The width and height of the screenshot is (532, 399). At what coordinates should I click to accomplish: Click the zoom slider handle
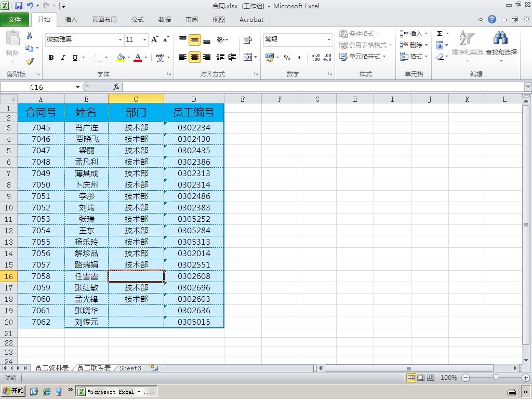(x=496, y=377)
